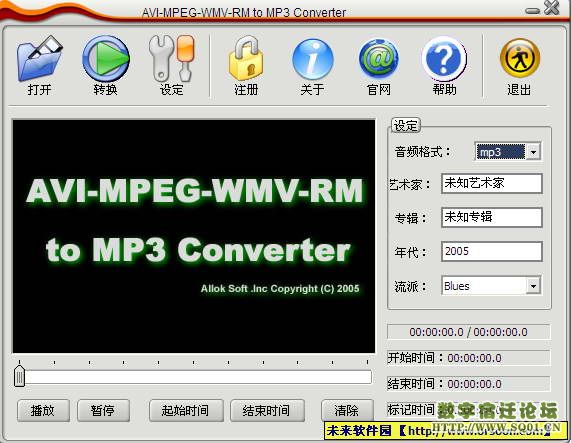Click the 艺术家 artist input field
Viewport: 571px width, 443px height.
[492, 183]
